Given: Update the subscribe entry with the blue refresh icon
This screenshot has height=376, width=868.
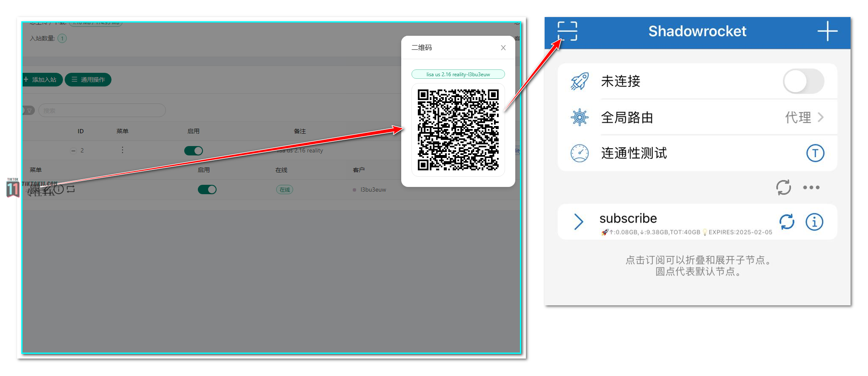Looking at the screenshot, I should coord(787,222).
